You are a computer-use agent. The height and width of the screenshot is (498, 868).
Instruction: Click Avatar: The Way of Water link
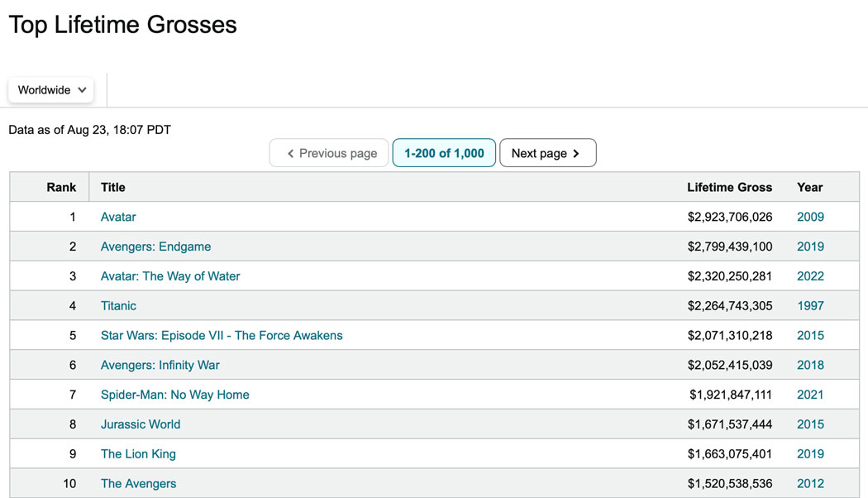[170, 276]
